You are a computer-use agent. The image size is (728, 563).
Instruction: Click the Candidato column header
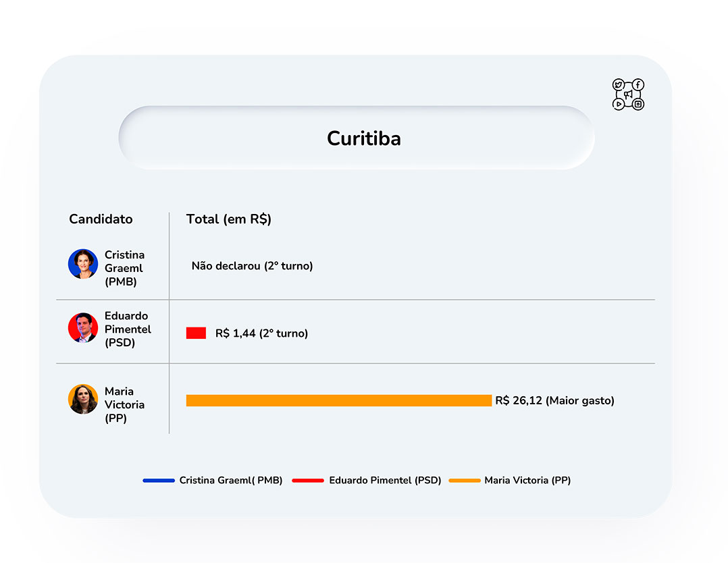coord(101,219)
